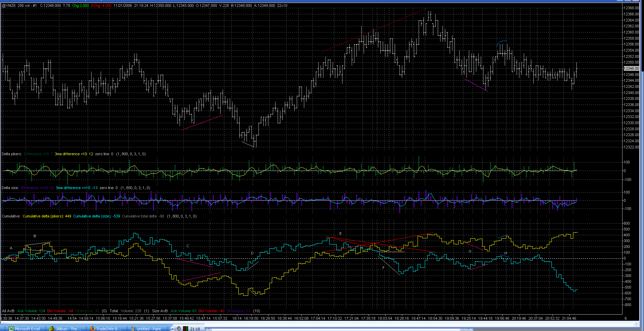Click the annotation letter E on cumulative chart
The height and width of the screenshot is (331, 644).
point(340,234)
